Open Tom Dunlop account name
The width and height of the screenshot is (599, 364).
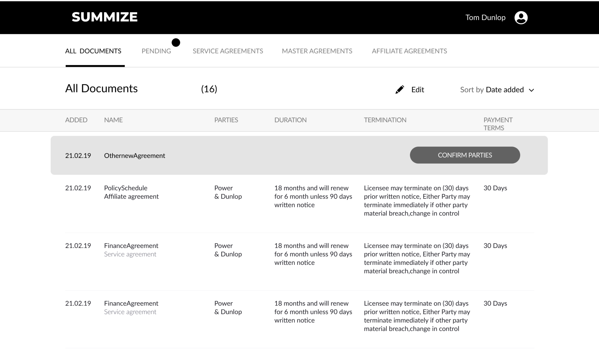pyautogui.click(x=485, y=17)
